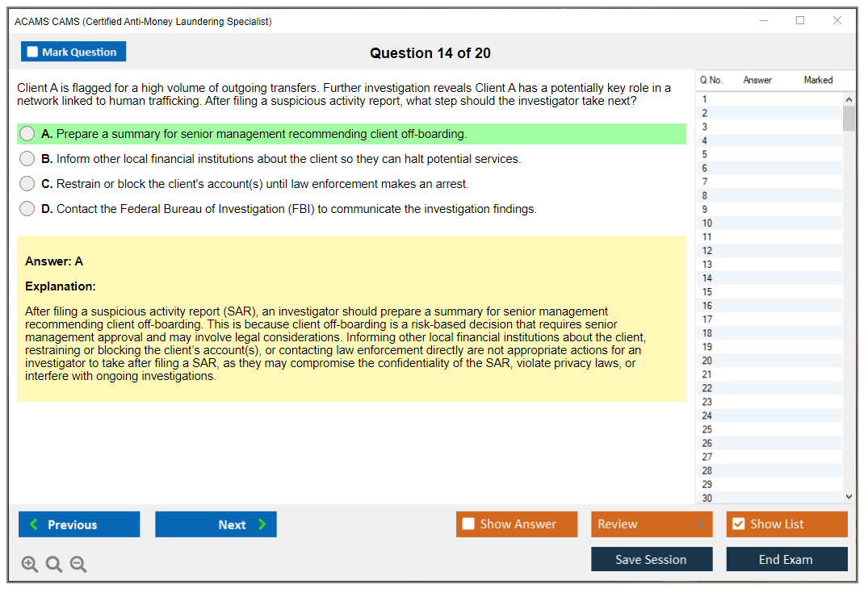The image size is (868, 593).
Task: Uncheck the Show List checkbox
Action: [x=738, y=524]
